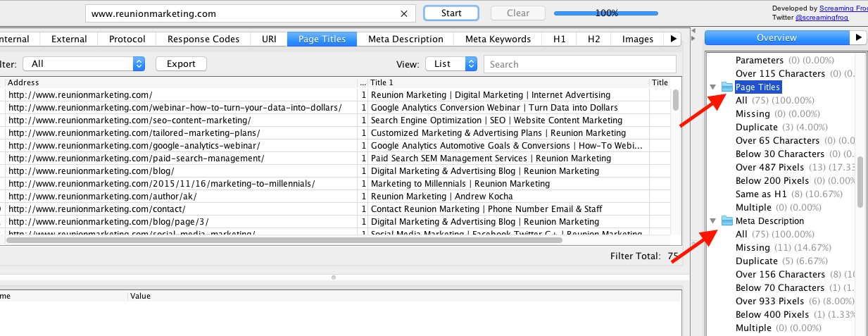Select Over 115 Characters filter
The height and width of the screenshot is (336, 868).
point(794,74)
